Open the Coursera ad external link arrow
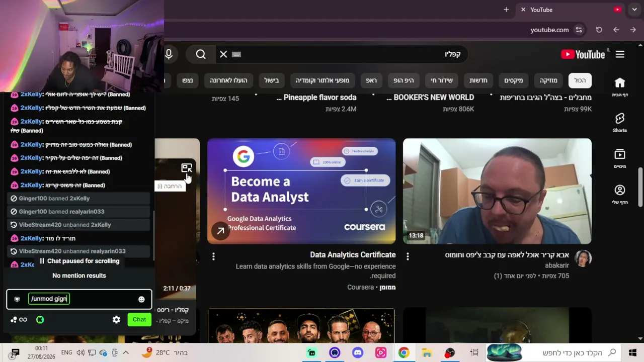The image size is (644, 362). (220, 231)
